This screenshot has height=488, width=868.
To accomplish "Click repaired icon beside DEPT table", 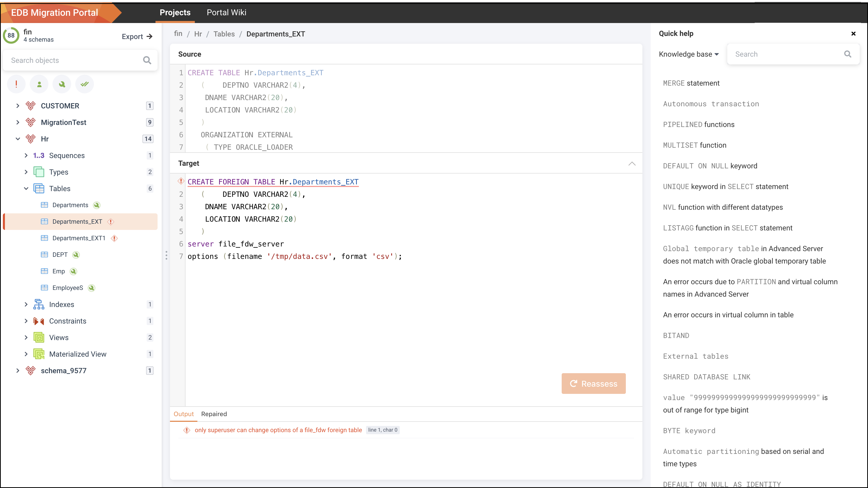I will [x=76, y=255].
